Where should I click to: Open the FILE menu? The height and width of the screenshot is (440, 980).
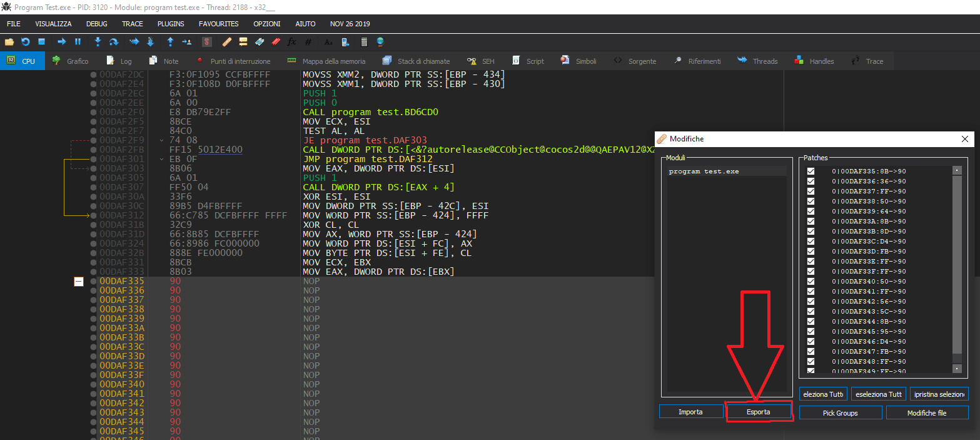click(14, 24)
